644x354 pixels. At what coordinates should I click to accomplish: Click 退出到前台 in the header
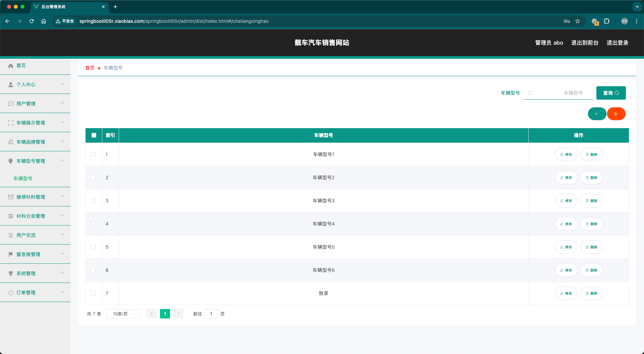(x=585, y=43)
